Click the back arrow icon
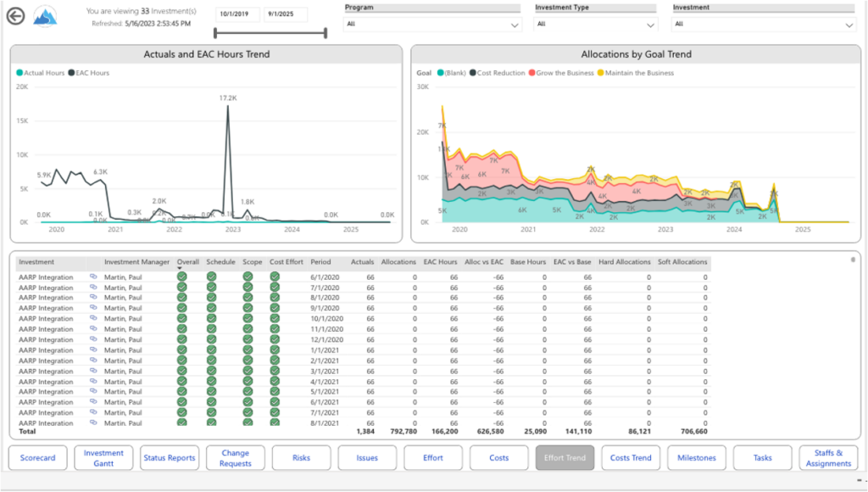This screenshot has height=492, width=868. 15,16
